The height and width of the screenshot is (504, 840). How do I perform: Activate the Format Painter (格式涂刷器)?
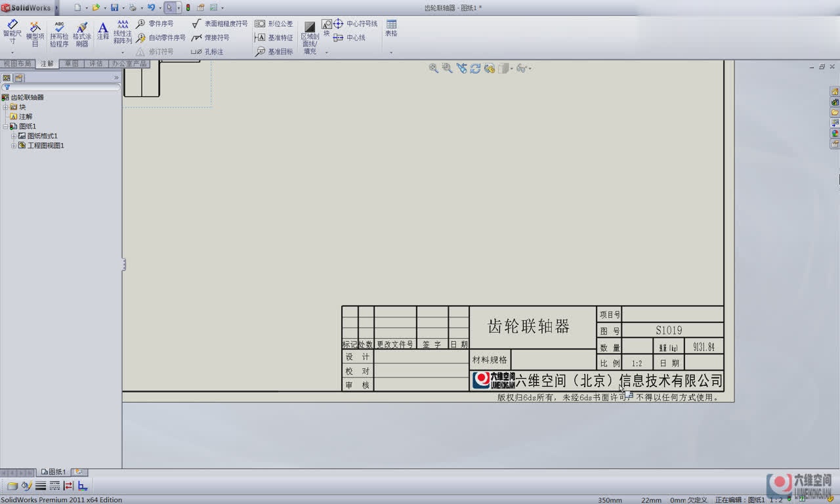click(82, 34)
